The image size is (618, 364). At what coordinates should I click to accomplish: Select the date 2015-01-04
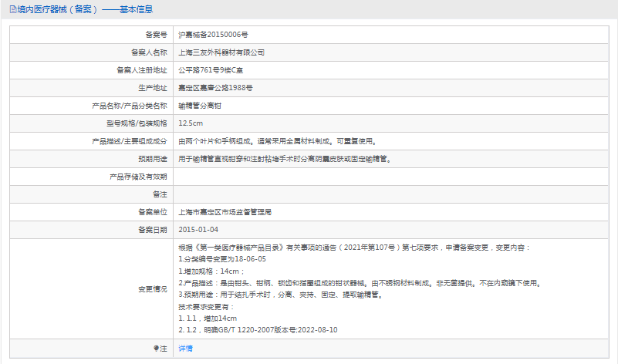click(x=198, y=230)
